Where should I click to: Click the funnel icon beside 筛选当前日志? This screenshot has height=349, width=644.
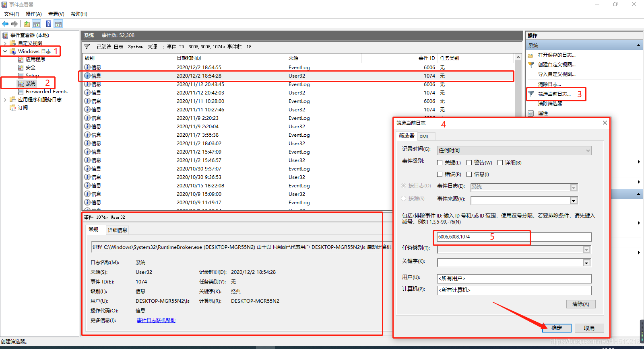[531, 94]
